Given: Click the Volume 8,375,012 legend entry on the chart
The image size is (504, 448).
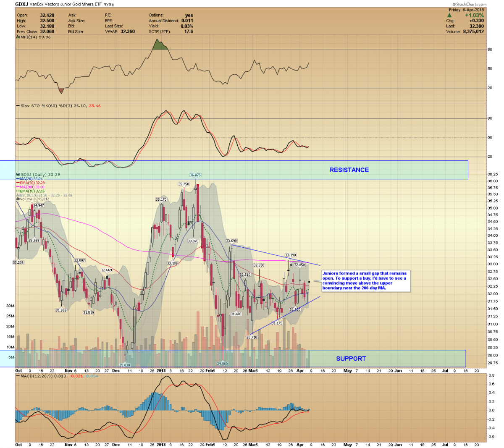Looking at the screenshot, I should [x=33, y=199].
